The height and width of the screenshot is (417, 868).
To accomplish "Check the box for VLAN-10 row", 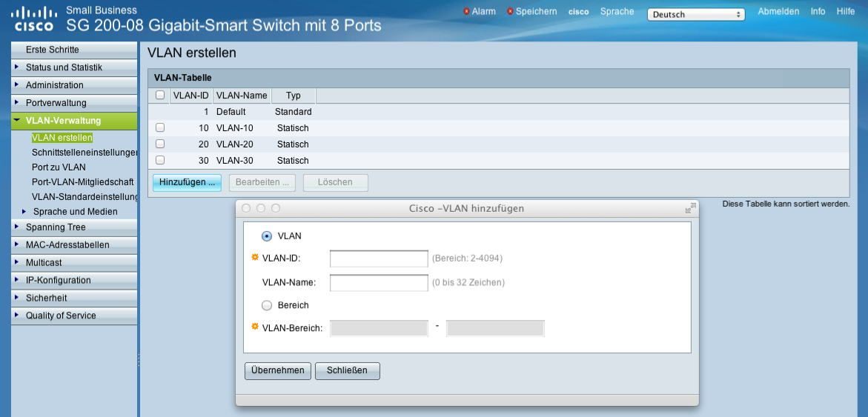I will [160, 127].
